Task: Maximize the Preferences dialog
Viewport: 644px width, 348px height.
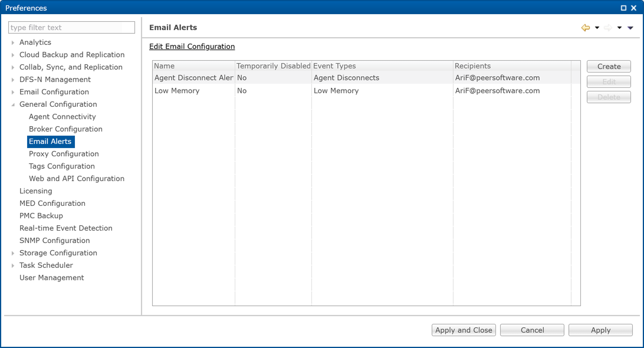Action: tap(623, 8)
